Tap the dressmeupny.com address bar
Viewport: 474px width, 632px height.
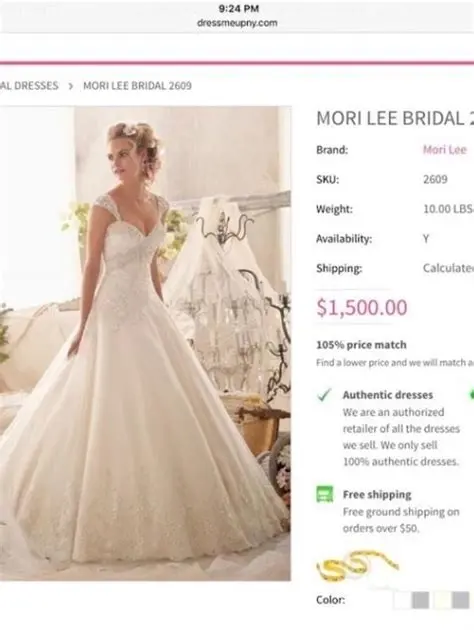click(237, 23)
